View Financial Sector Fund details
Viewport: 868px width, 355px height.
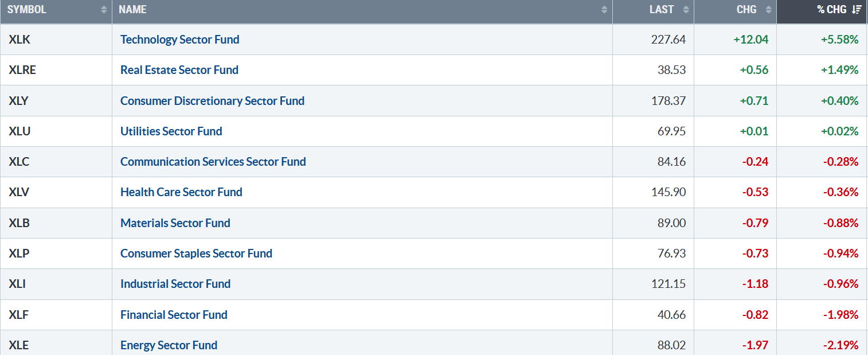click(x=174, y=315)
